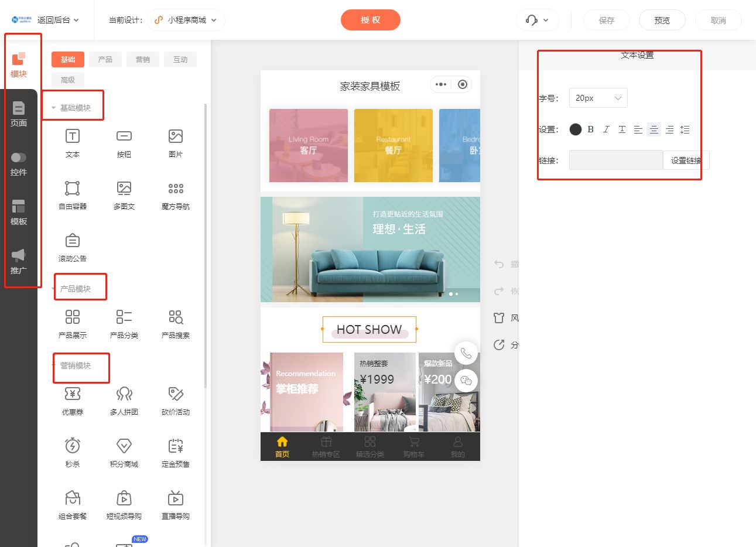Click the 取消 cancel button
Image resolution: width=756 pixels, height=547 pixels.
[719, 20]
